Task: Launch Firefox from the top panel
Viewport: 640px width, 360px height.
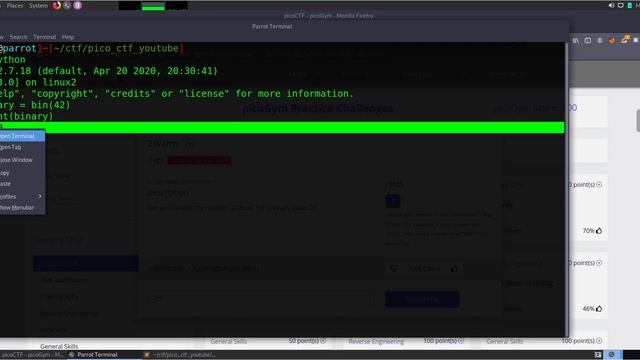Action: coord(57,5)
